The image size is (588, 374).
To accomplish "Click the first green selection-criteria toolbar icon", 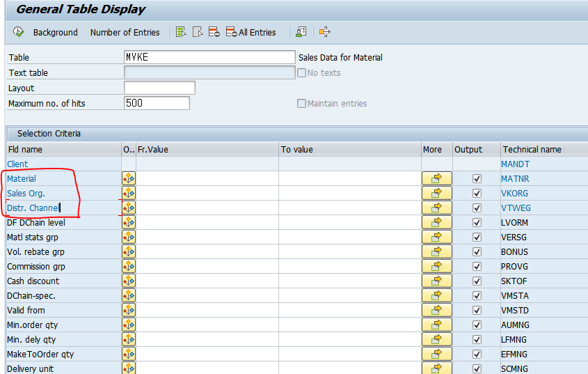I will tap(181, 32).
